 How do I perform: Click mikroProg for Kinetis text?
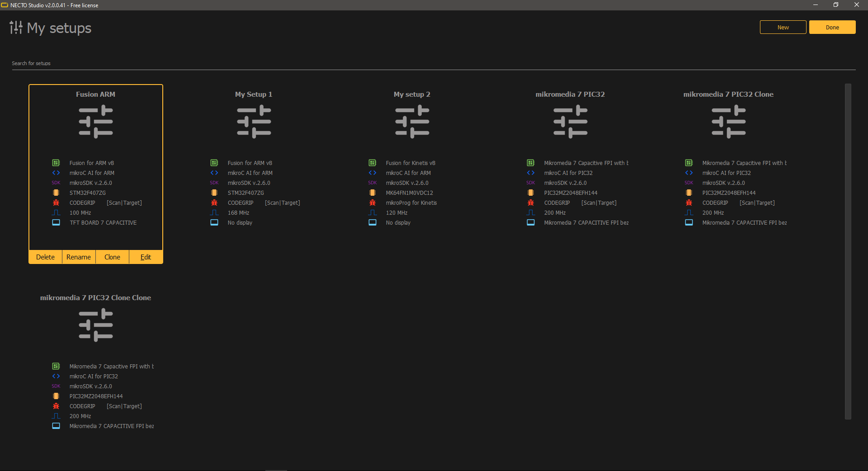tap(411, 203)
